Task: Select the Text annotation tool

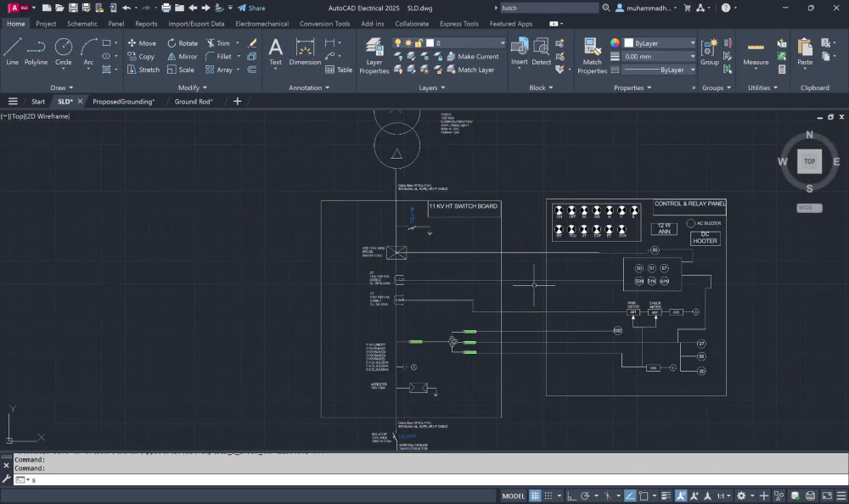Action: (276, 52)
